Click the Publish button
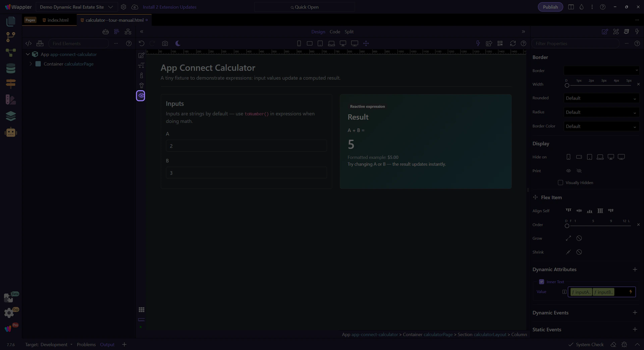The height and width of the screenshot is (350, 644). coord(550,7)
